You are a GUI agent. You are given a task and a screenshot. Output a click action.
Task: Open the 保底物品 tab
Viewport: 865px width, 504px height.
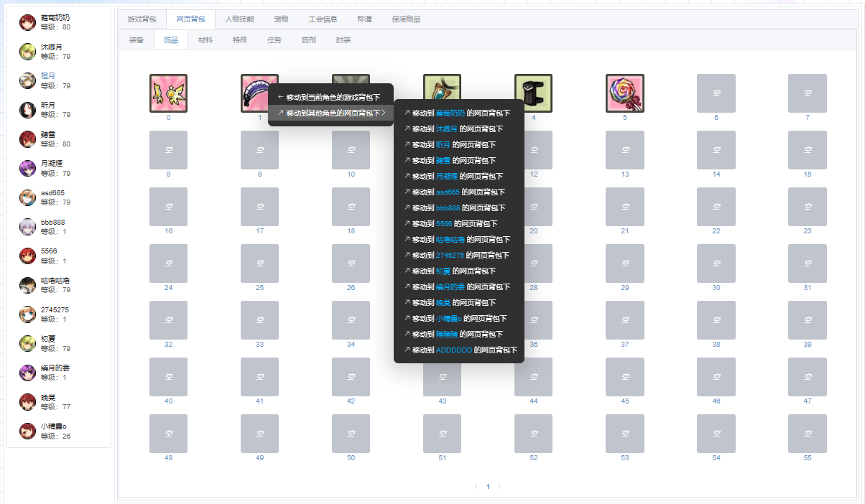tap(406, 19)
